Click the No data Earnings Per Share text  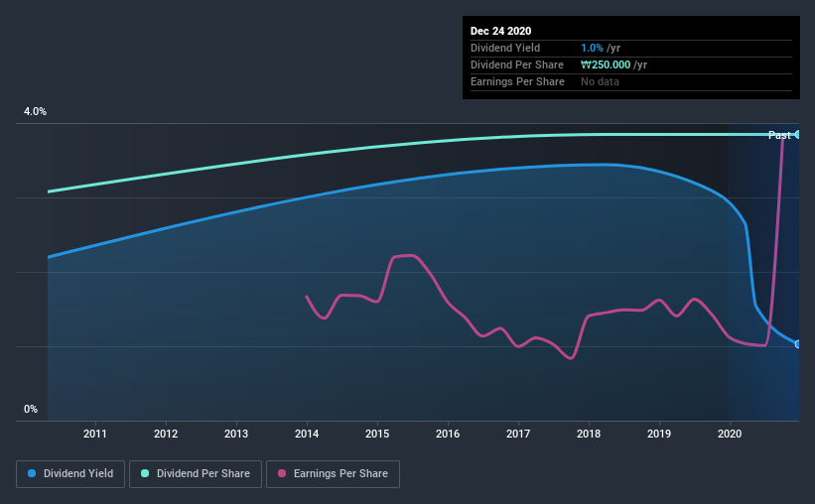pos(600,81)
